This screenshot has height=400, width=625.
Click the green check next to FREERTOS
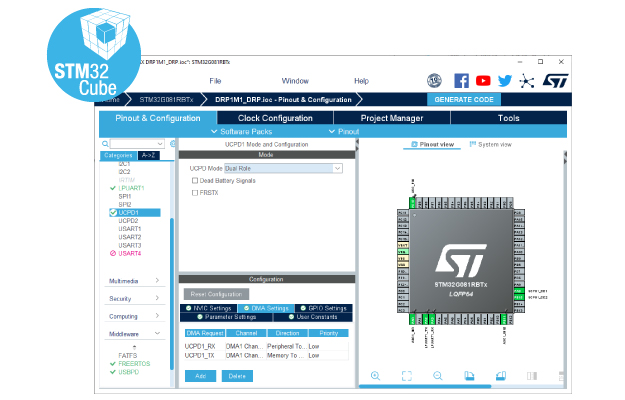click(x=113, y=364)
